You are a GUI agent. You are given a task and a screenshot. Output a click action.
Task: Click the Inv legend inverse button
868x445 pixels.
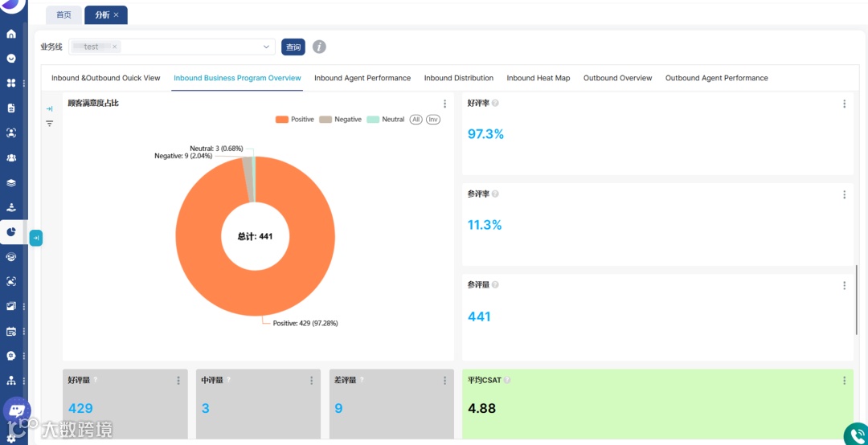pyautogui.click(x=433, y=120)
